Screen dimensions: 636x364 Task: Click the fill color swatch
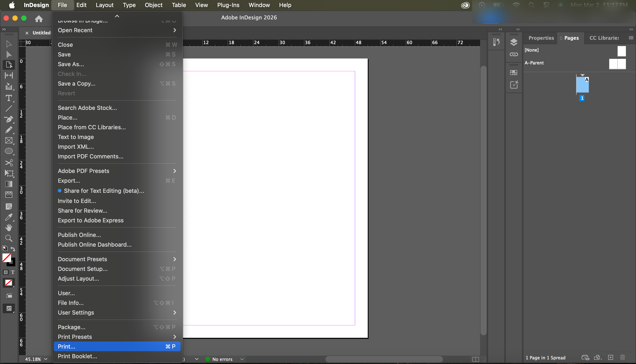[6, 257]
